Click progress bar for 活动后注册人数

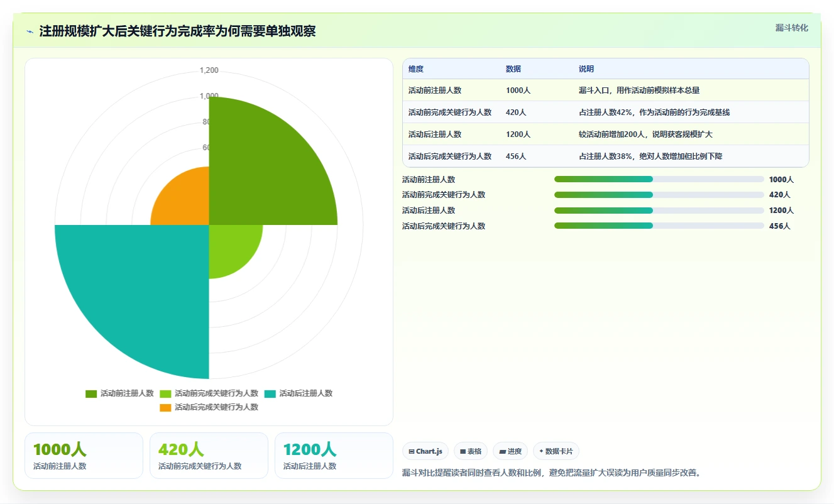[x=659, y=211]
